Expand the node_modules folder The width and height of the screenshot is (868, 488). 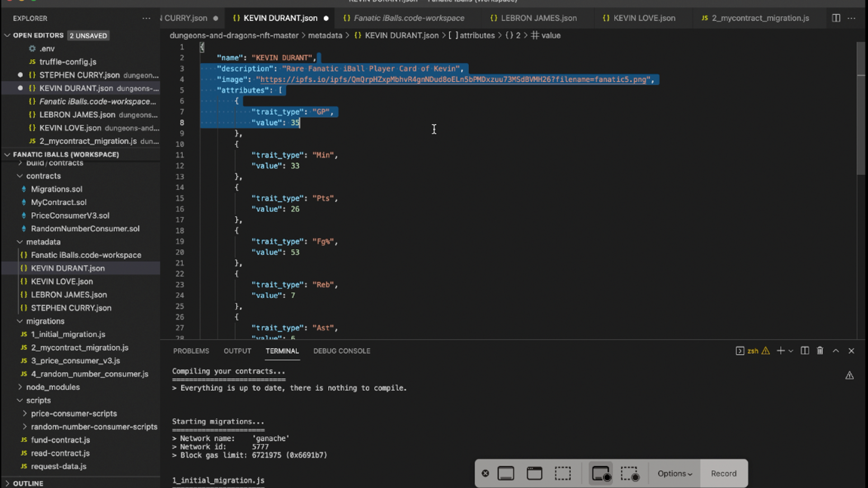52,387
